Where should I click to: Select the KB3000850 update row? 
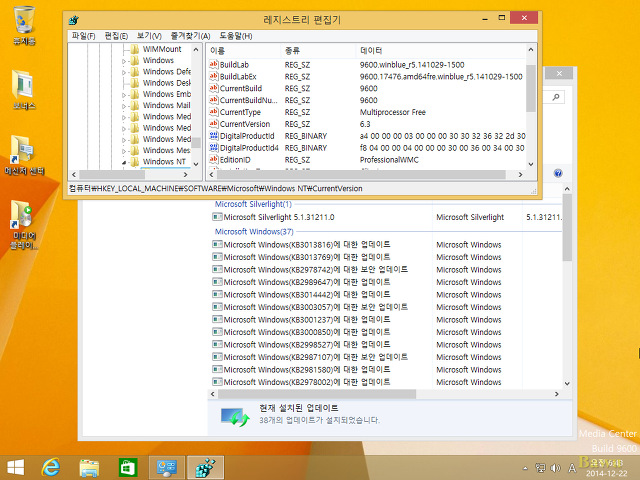tap(386, 332)
